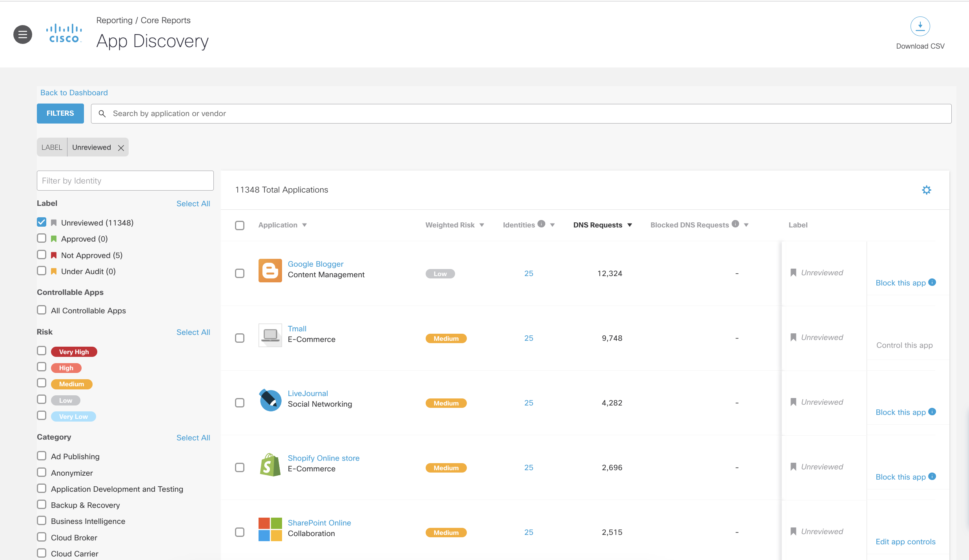Viewport: 969px width, 560px height.
Task: Sort by Identities column arrow
Action: [x=552, y=225]
